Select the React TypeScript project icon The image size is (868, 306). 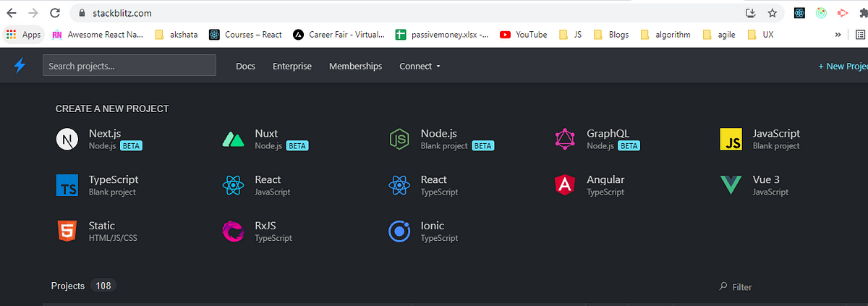pos(399,186)
